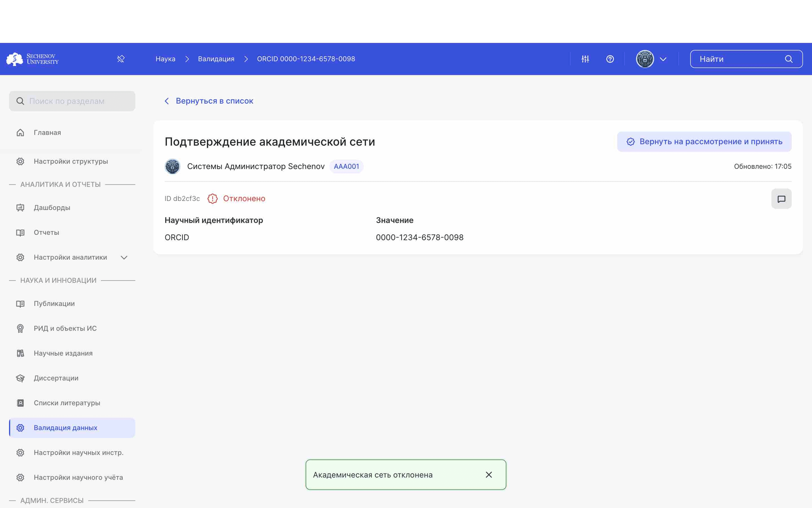Click the Академическая сеть отклонена toast text
Image resolution: width=812 pixels, height=508 pixels.
pos(373,475)
